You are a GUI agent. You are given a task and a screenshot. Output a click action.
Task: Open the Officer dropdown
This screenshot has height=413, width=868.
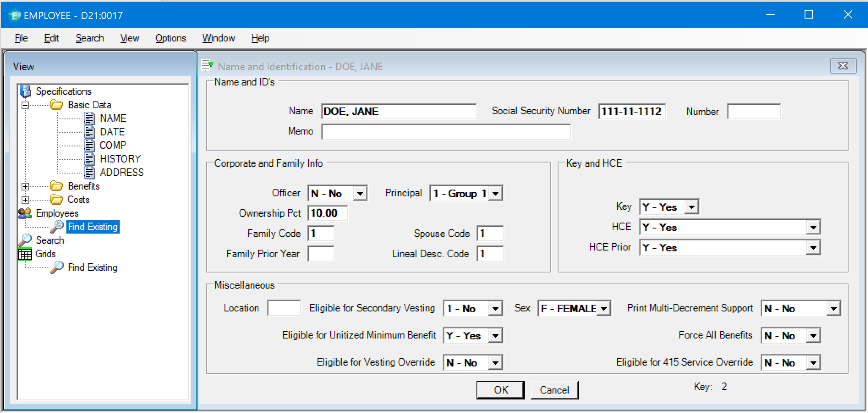click(360, 193)
